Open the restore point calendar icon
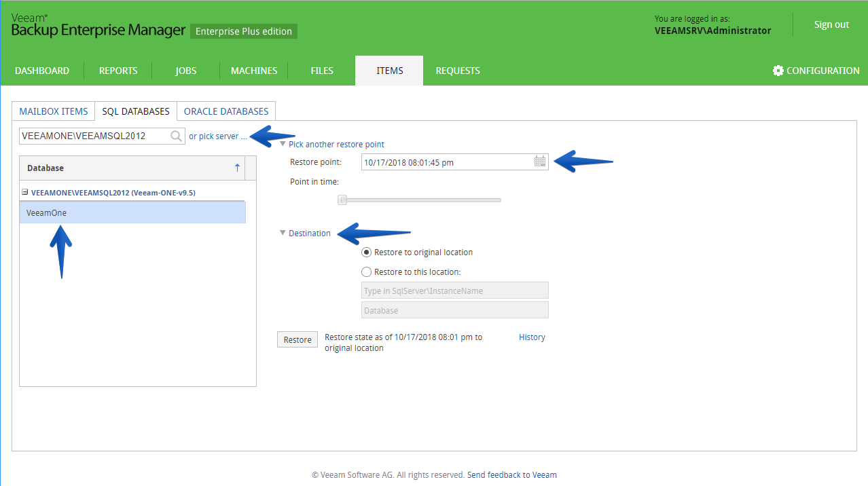 540,162
